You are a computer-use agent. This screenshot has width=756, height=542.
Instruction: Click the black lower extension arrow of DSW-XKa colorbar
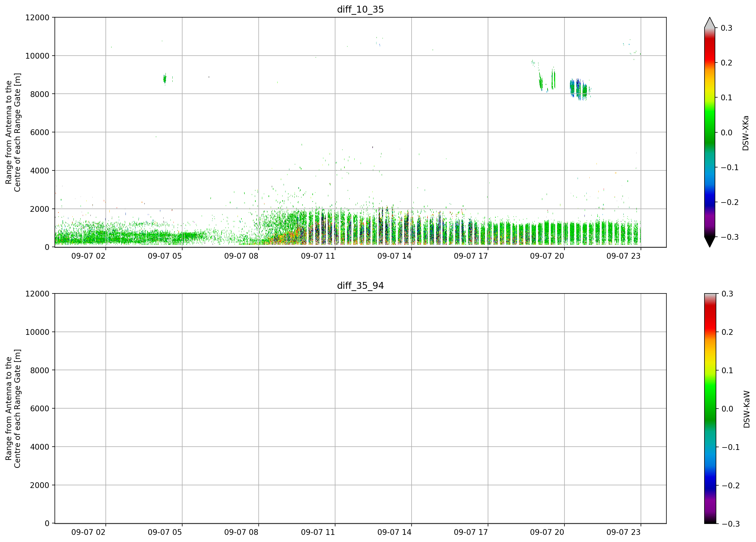click(710, 242)
